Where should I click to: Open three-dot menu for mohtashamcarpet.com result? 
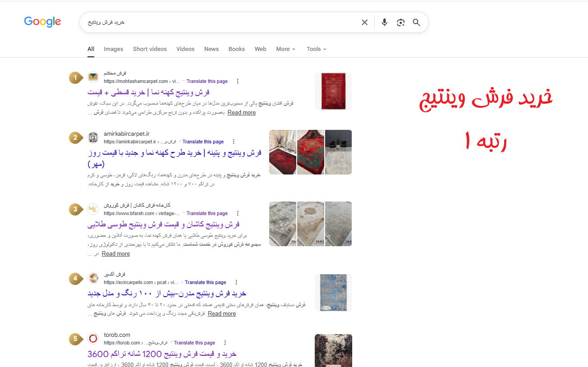[238, 81]
